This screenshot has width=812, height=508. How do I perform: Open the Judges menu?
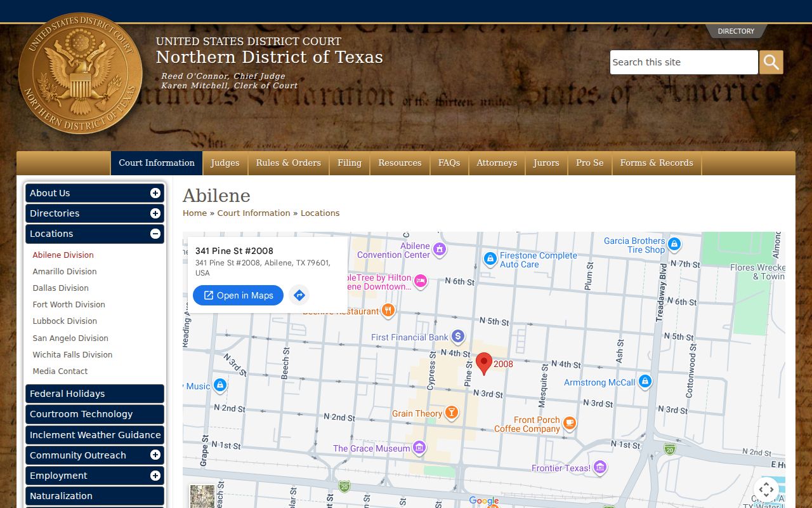[x=225, y=163]
